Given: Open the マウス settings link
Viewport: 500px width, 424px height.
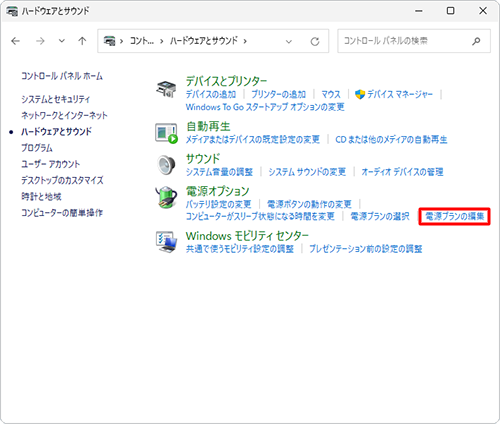Looking at the screenshot, I should click(x=331, y=94).
